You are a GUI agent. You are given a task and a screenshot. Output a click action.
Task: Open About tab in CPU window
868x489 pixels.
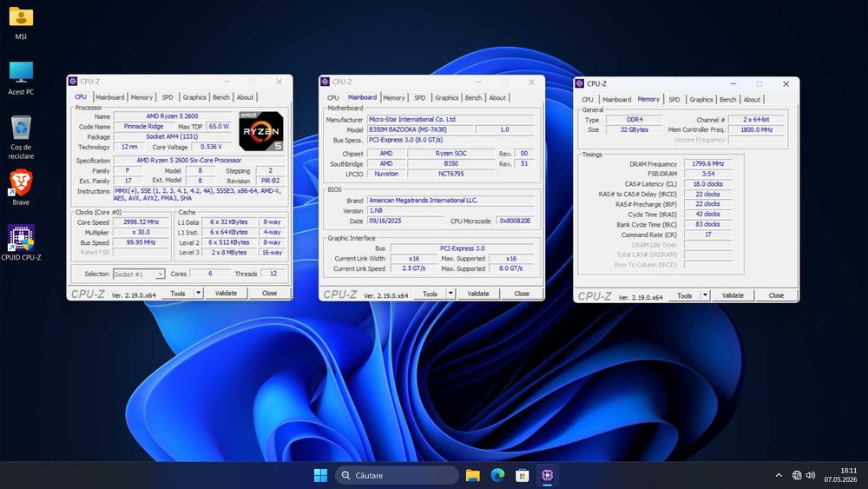(245, 97)
